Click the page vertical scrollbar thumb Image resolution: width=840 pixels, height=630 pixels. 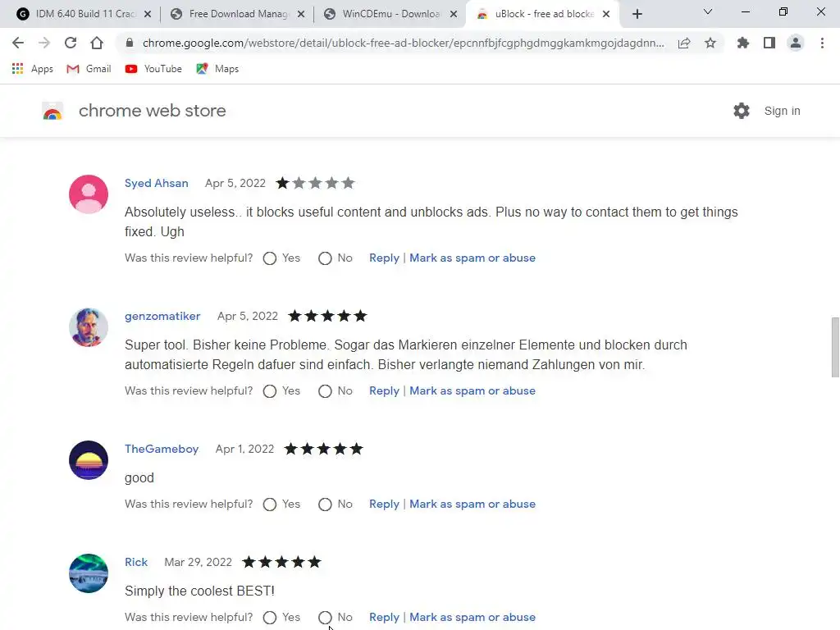pyautogui.click(x=834, y=348)
